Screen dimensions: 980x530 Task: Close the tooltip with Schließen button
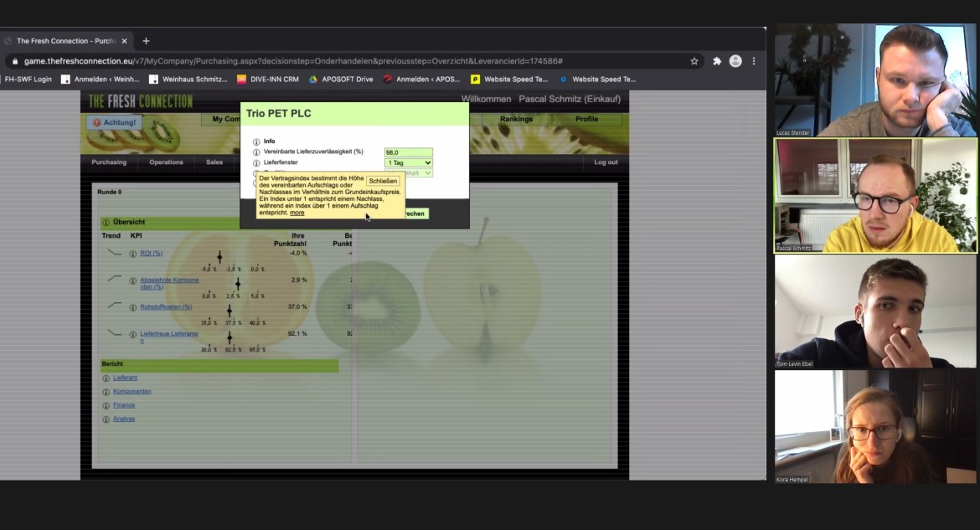point(383,181)
